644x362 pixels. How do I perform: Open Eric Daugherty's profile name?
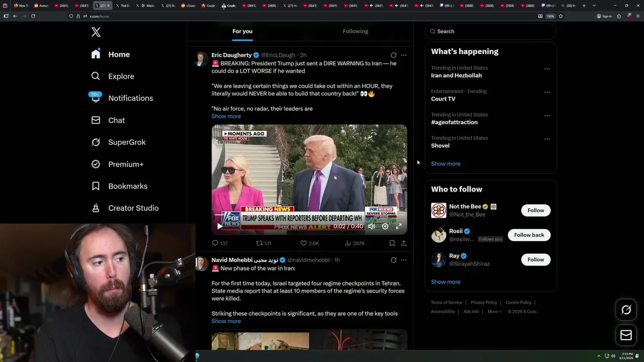click(x=231, y=55)
